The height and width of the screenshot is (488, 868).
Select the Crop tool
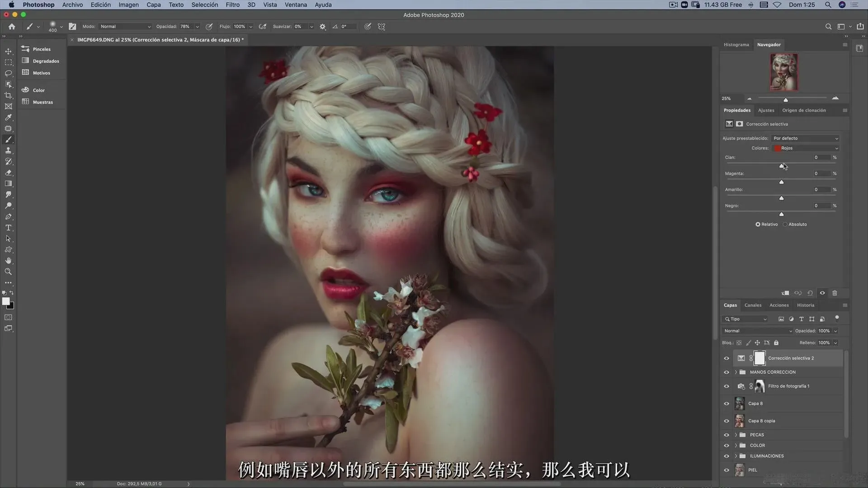8,95
